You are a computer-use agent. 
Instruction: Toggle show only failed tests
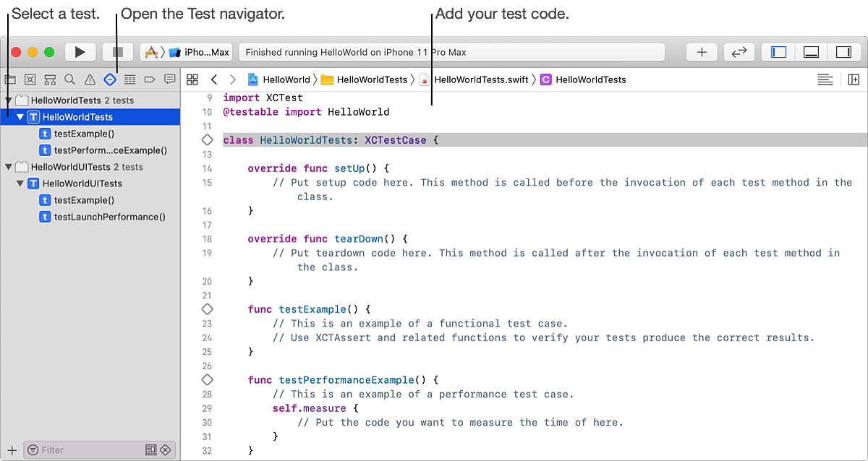166,449
